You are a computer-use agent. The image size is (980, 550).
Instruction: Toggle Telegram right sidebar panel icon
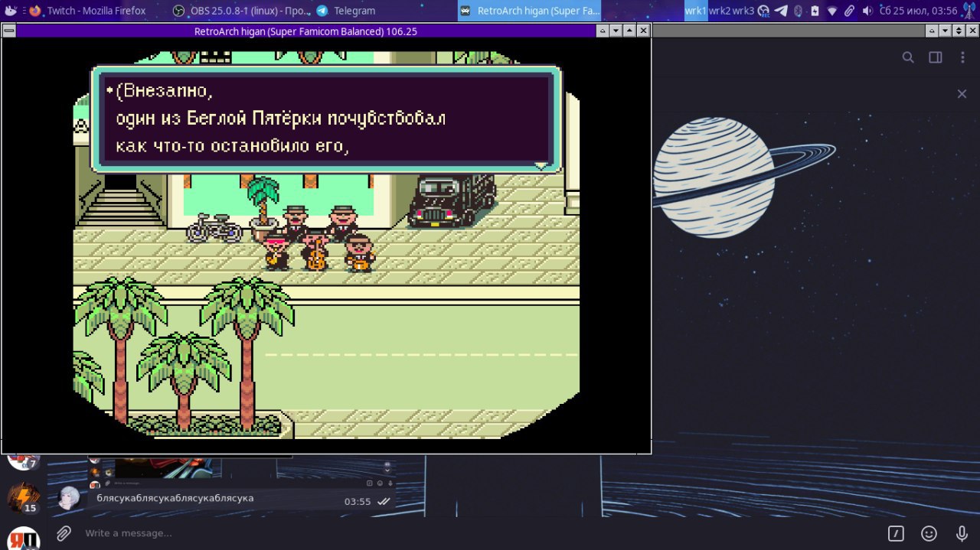click(x=935, y=57)
